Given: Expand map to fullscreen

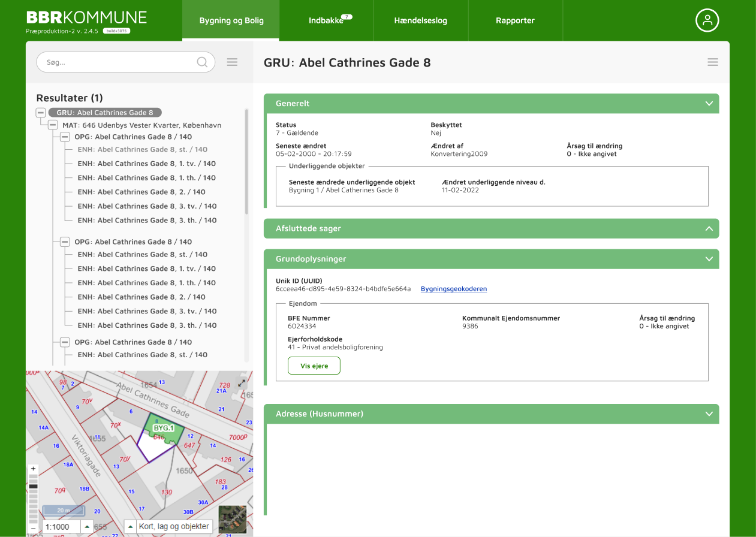Looking at the screenshot, I should (242, 383).
